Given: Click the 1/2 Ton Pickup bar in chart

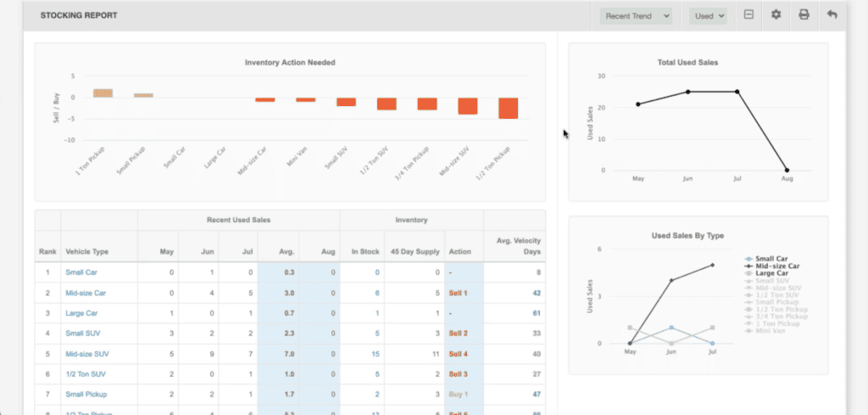Looking at the screenshot, I should pyautogui.click(x=509, y=108).
